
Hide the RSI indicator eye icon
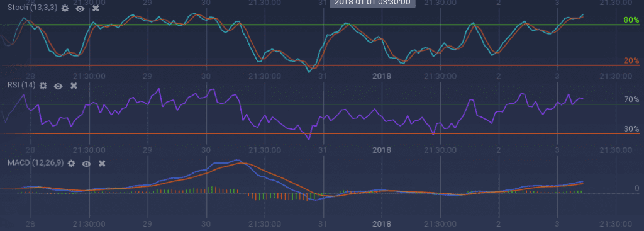pos(58,86)
